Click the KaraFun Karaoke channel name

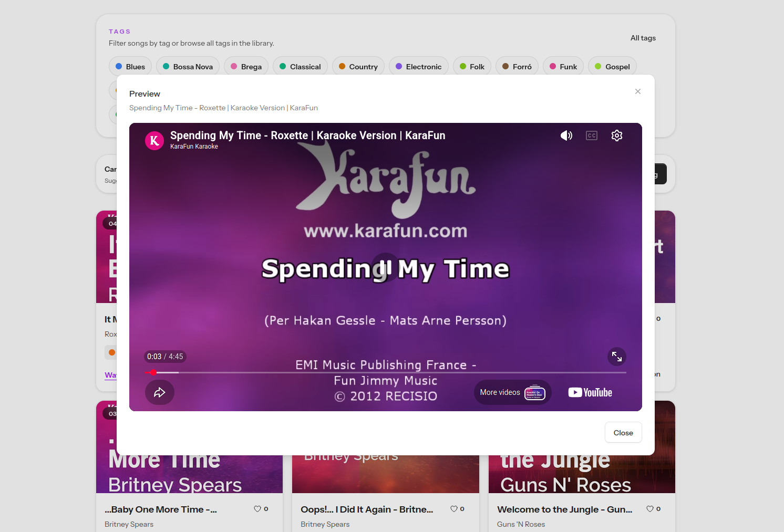pyautogui.click(x=194, y=147)
